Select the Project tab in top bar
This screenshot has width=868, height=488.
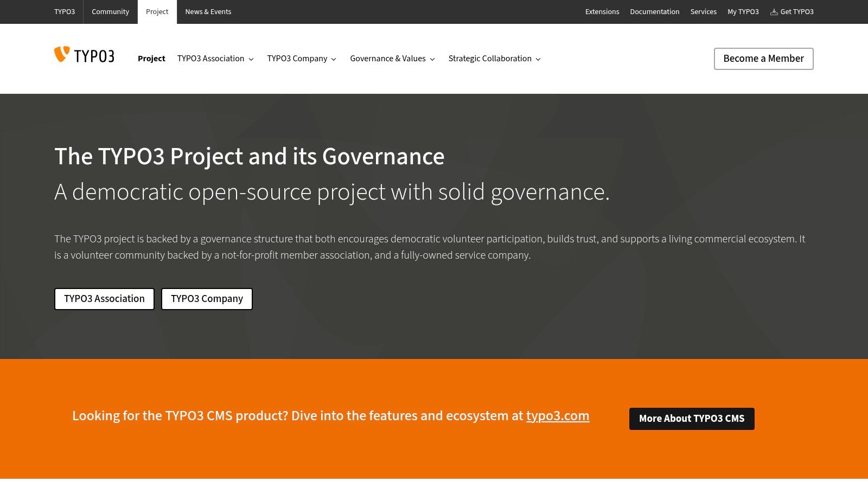click(157, 12)
